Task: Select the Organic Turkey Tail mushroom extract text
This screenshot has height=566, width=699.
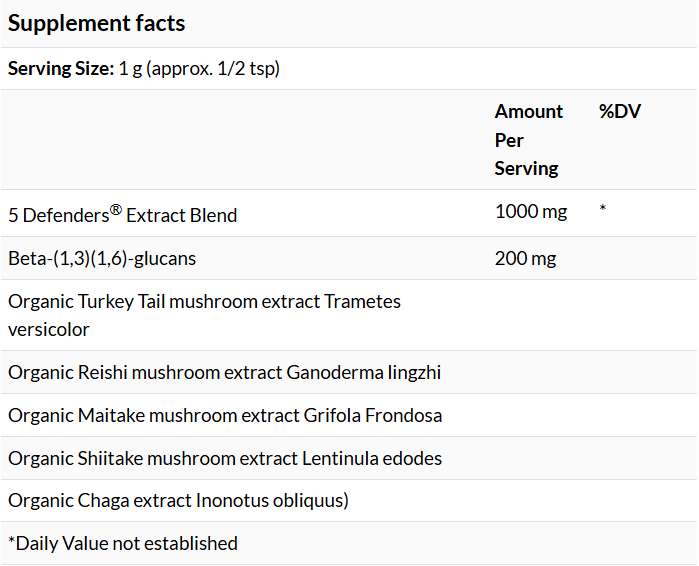Action: tap(164, 301)
